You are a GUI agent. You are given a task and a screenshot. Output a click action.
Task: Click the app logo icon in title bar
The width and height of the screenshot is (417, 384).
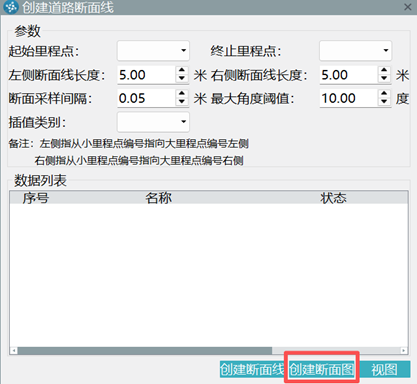click(11, 7)
